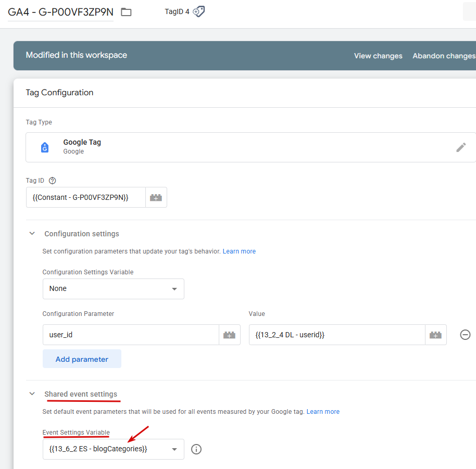This screenshot has width=476, height=469.
Task: Open Event Settings Variable dropdown
Action: (113, 449)
